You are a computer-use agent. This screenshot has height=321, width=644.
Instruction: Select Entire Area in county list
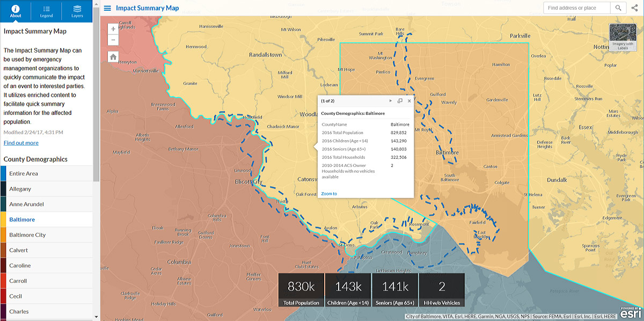pos(46,173)
